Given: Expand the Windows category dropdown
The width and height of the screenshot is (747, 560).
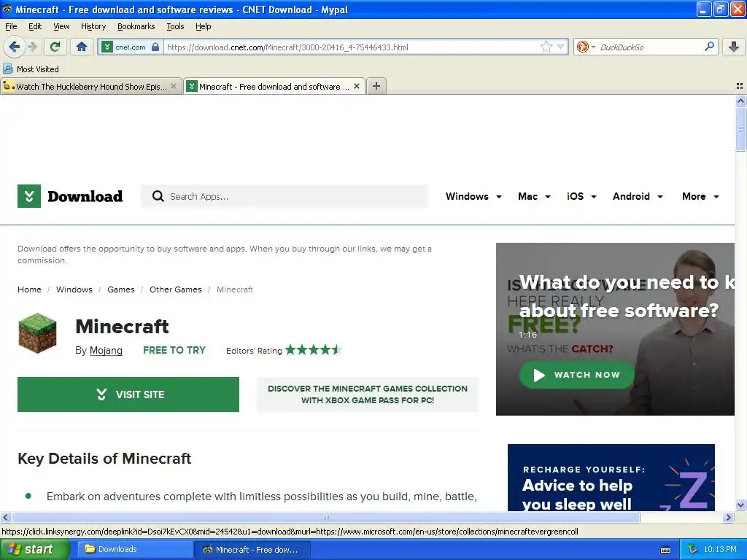Looking at the screenshot, I should click(473, 196).
